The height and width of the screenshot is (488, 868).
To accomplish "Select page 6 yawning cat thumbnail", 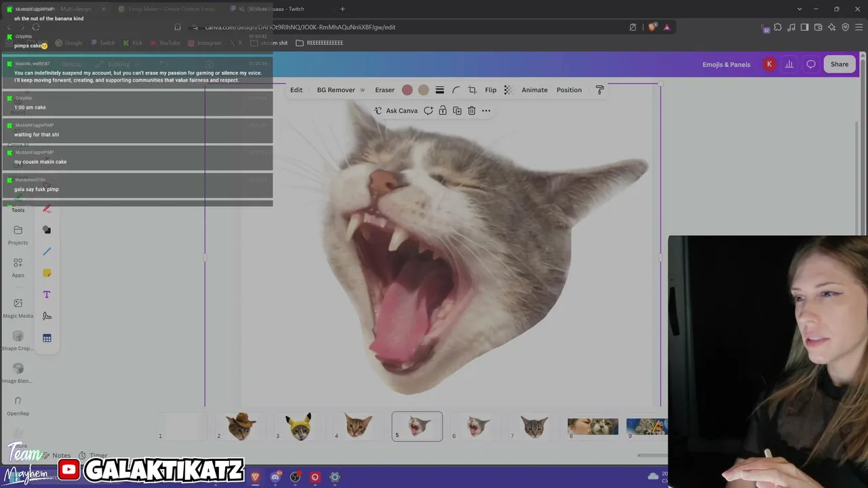I will [475, 426].
